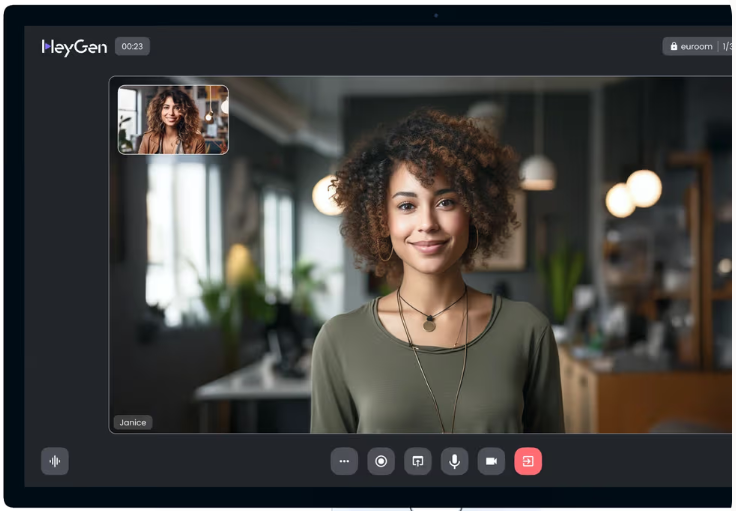The image size is (736, 511).
Task: Leave the call with the red exit button
Action: pyautogui.click(x=528, y=461)
